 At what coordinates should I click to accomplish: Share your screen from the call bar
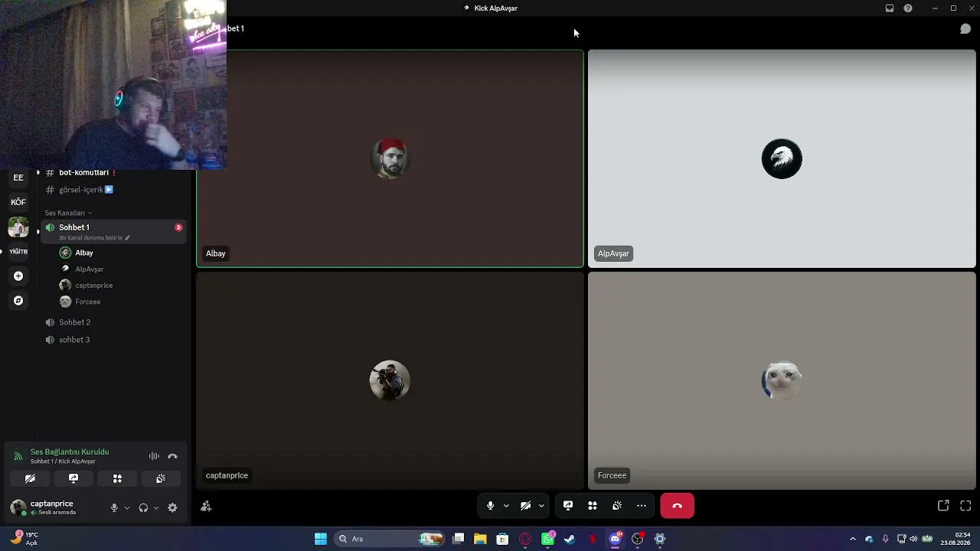pos(568,506)
